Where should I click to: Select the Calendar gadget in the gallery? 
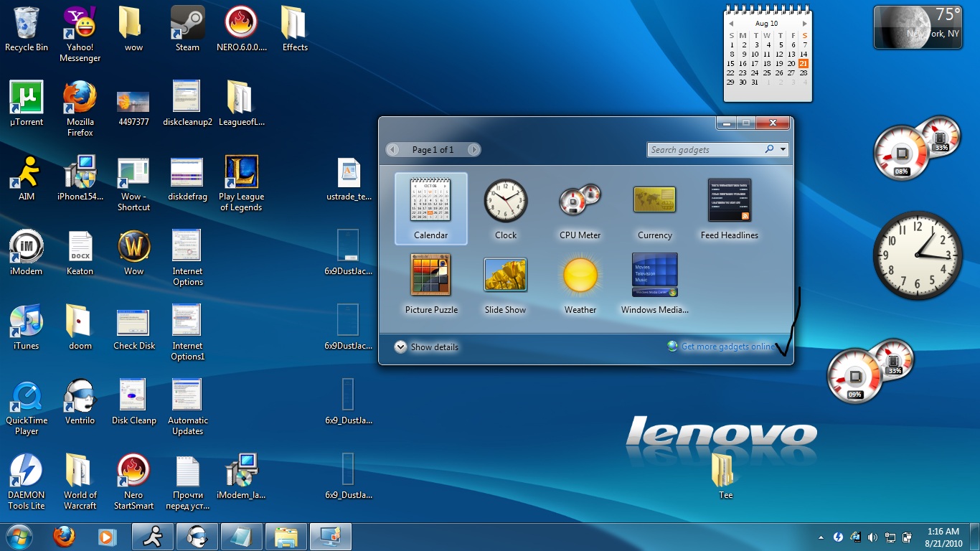[430, 209]
